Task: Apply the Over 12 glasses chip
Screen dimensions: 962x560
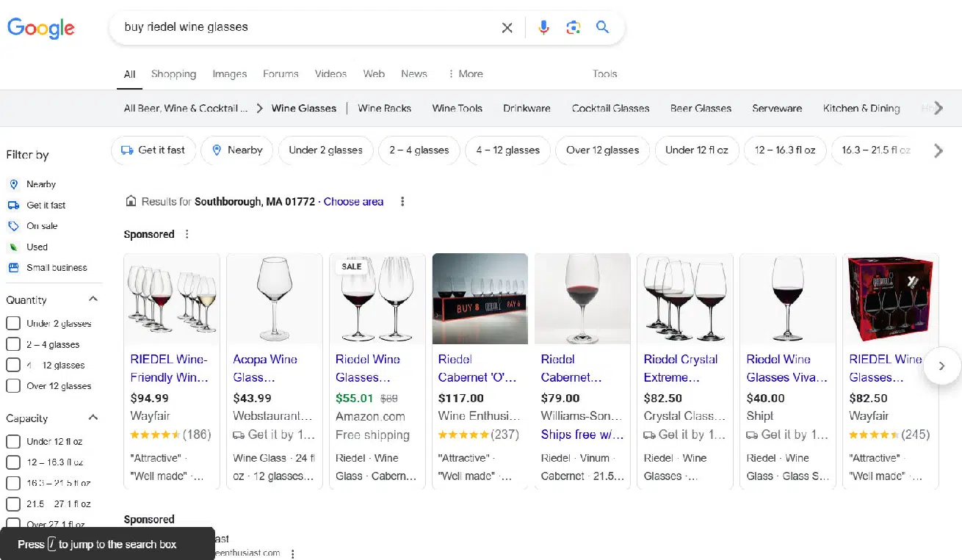Action: [x=602, y=150]
